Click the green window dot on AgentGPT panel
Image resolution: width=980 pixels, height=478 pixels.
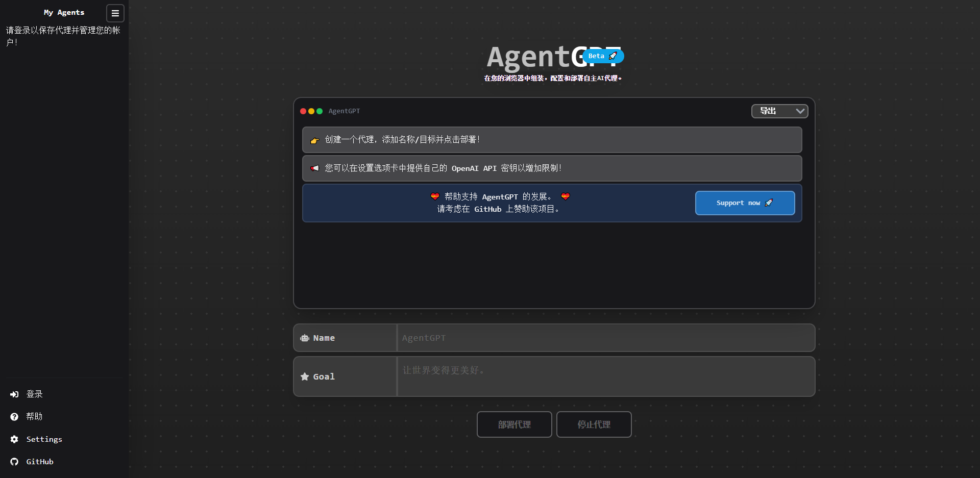tap(319, 111)
